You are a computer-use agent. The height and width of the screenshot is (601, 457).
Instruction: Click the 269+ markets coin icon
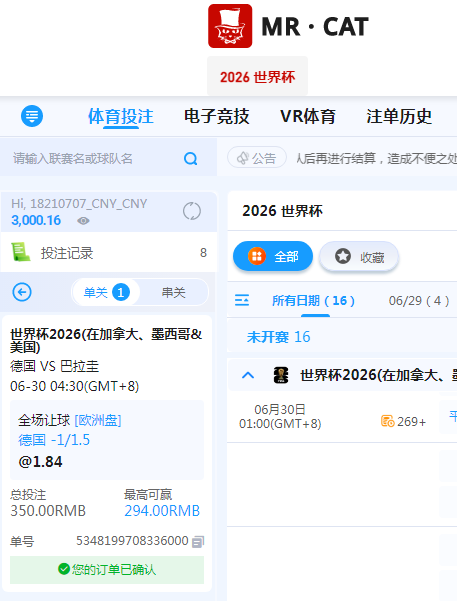(x=387, y=421)
